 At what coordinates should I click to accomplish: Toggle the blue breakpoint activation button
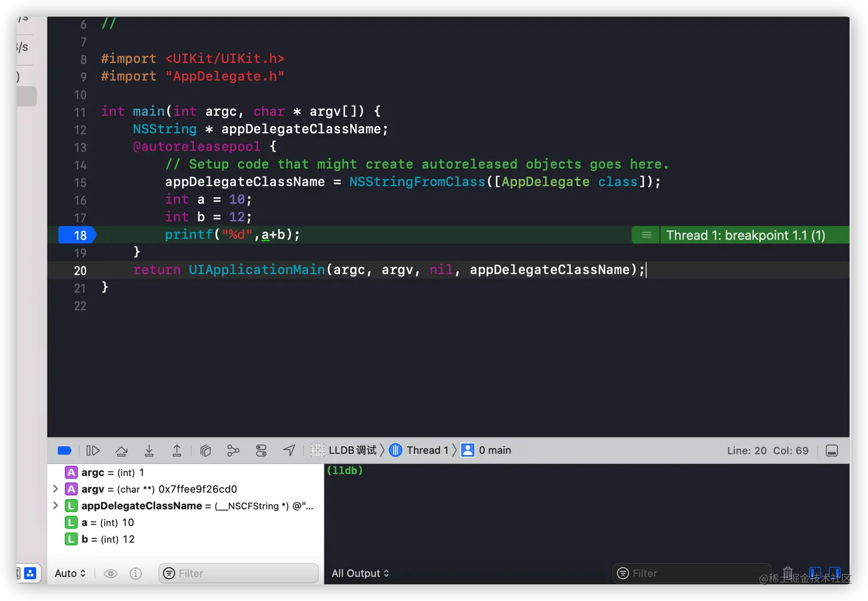point(64,451)
